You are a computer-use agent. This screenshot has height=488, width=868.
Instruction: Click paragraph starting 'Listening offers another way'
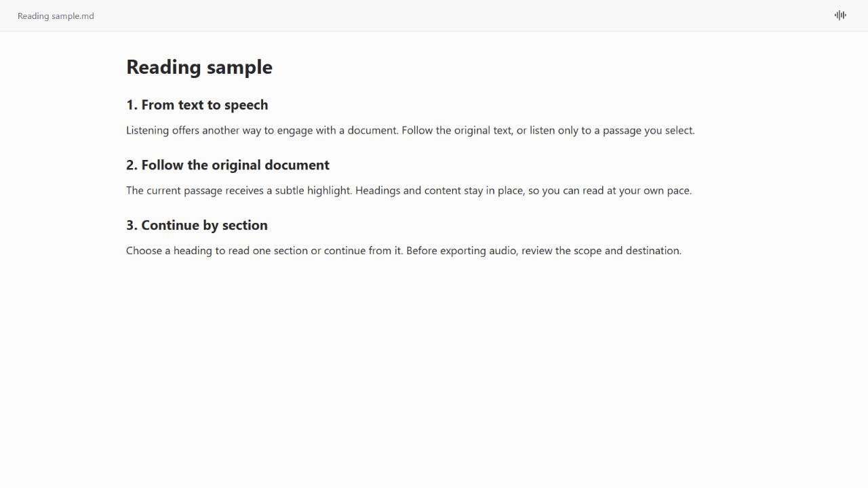pyautogui.click(x=410, y=130)
